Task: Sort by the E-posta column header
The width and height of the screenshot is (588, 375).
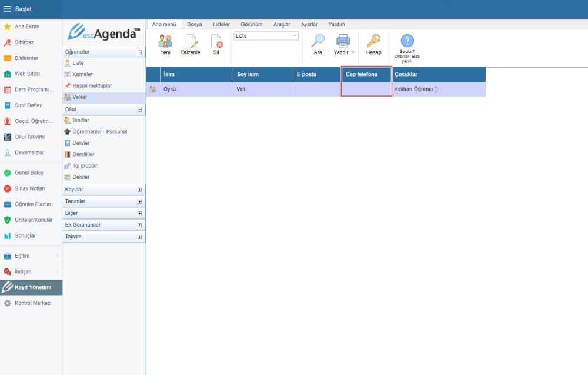Action: pos(316,74)
